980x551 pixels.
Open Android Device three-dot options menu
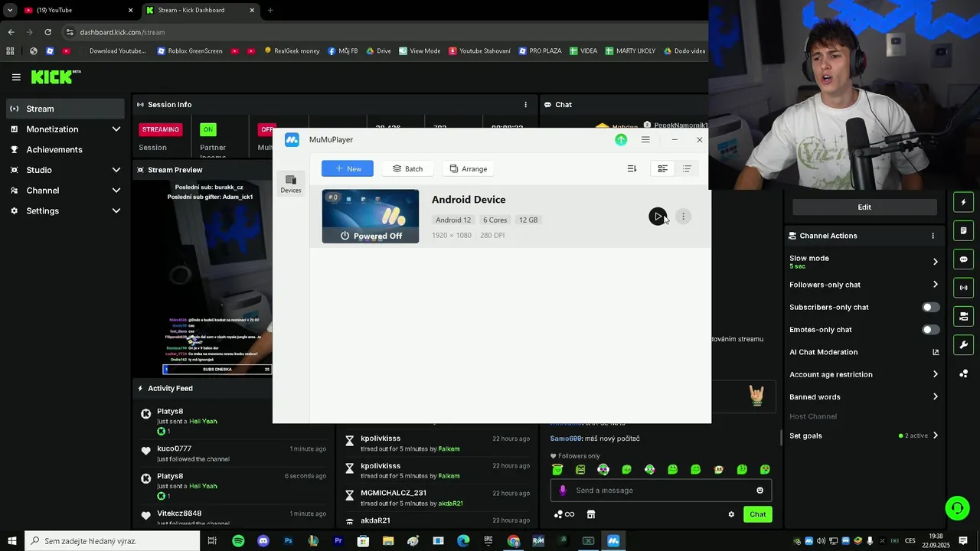pos(683,217)
